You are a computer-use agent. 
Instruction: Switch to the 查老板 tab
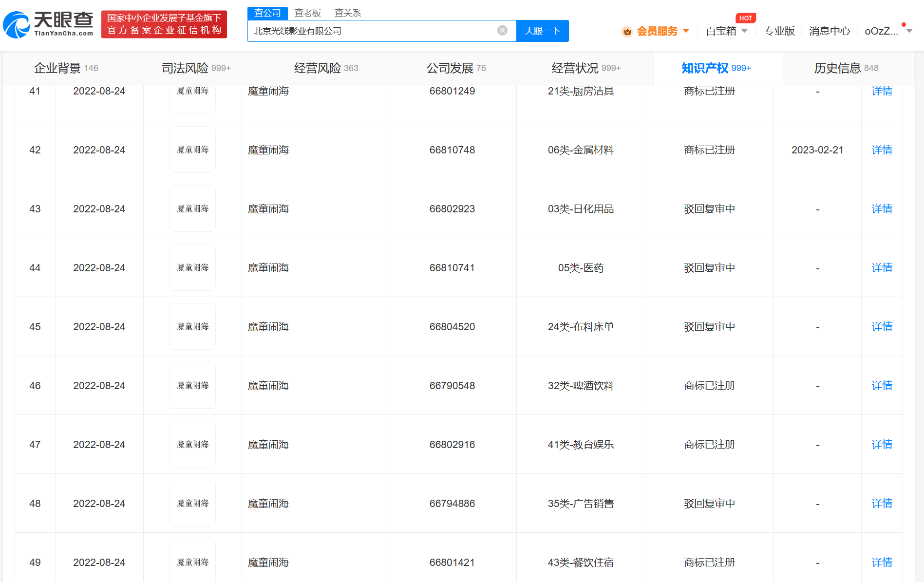pyautogui.click(x=308, y=13)
